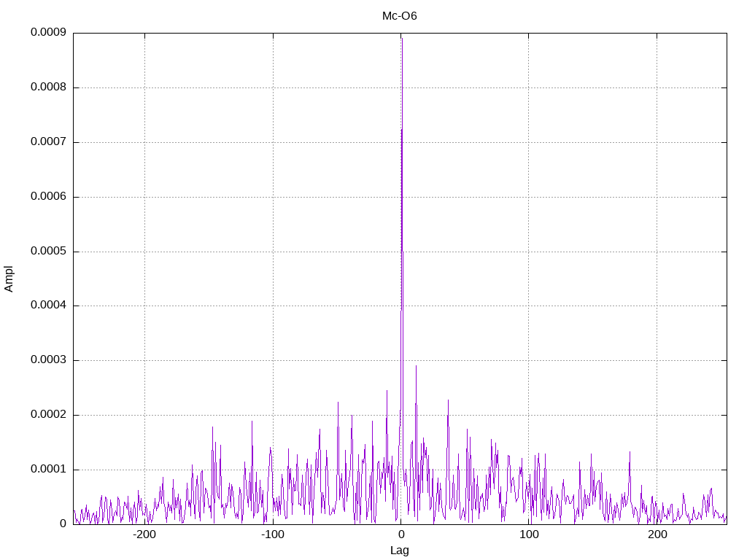This screenshot has height=560, width=747.
Task: Click the 0 tick label on the Lag axis
Action: pos(401,534)
